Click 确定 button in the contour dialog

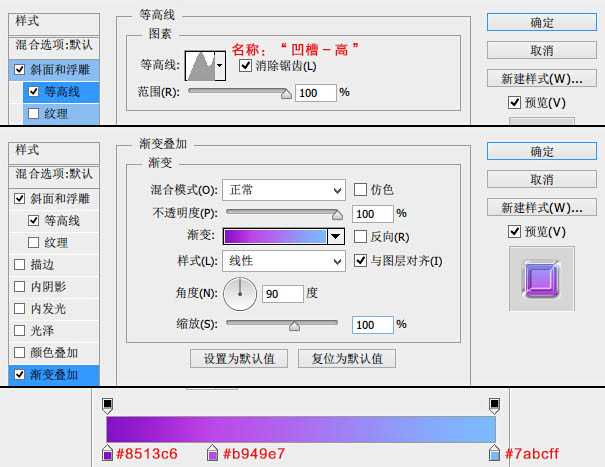click(x=542, y=22)
